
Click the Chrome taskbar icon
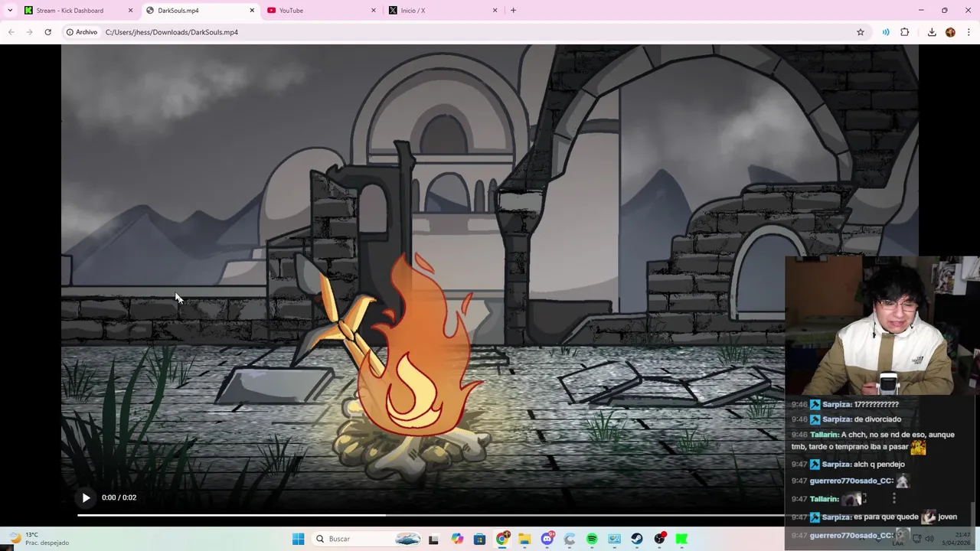pos(502,539)
